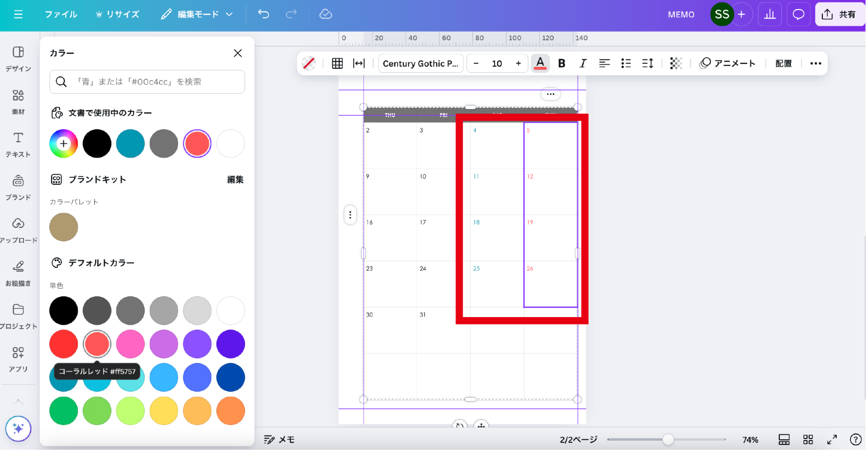Toggle bold text formatting
The height and width of the screenshot is (456, 868).
561,63
